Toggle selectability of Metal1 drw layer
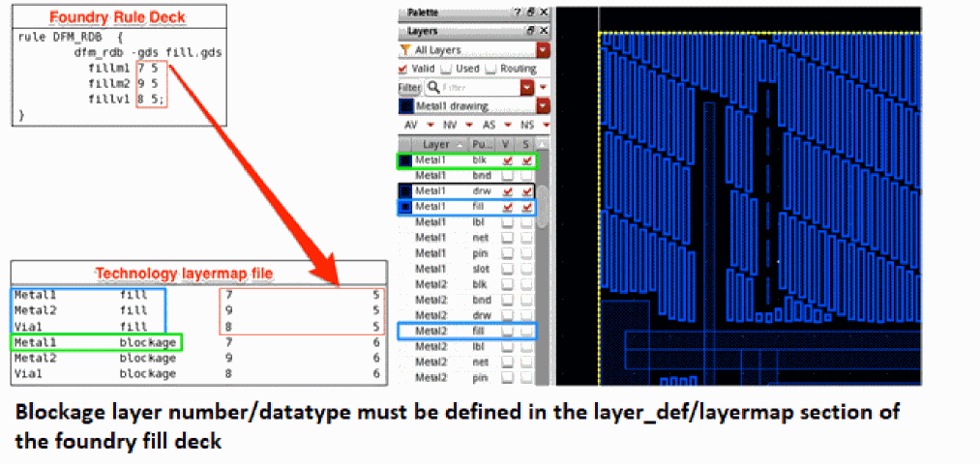This screenshot has height=464, width=980. (528, 191)
